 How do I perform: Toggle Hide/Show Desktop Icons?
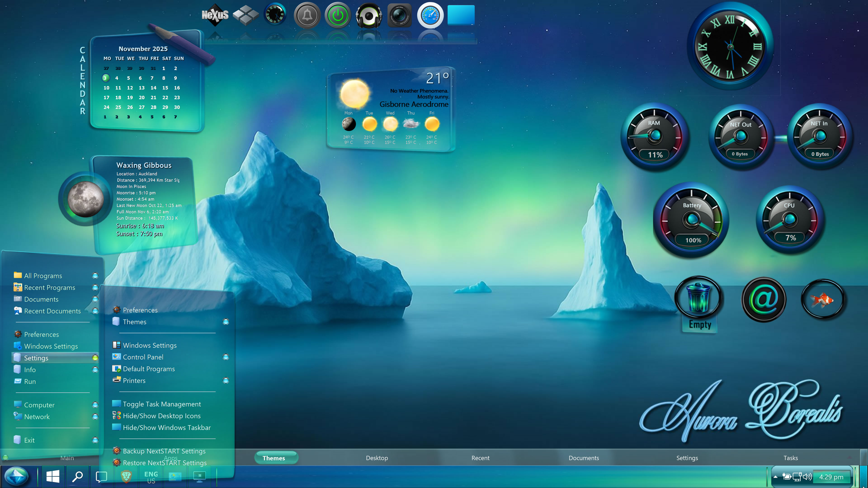coord(162,416)
